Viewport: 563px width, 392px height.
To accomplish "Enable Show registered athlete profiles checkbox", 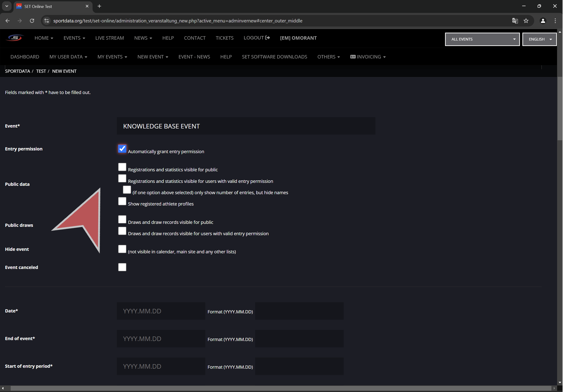I will pos(122,201).
